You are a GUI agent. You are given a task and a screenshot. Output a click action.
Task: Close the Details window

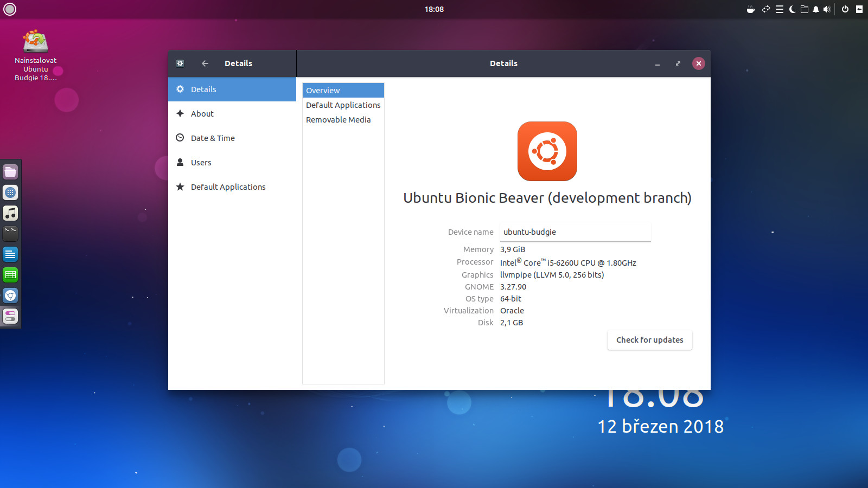pos(699,63)
